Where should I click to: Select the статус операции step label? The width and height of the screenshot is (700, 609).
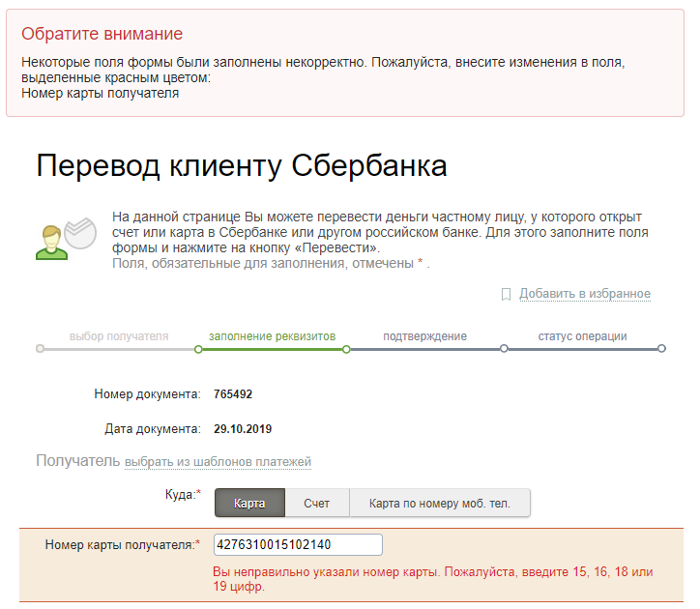(583, 336)
